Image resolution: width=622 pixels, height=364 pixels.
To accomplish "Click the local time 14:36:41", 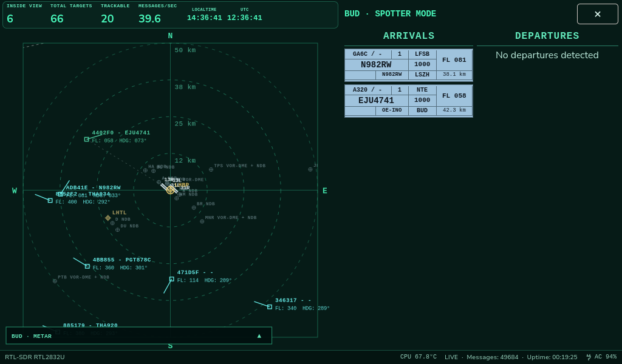I will (x=204, y=18).
